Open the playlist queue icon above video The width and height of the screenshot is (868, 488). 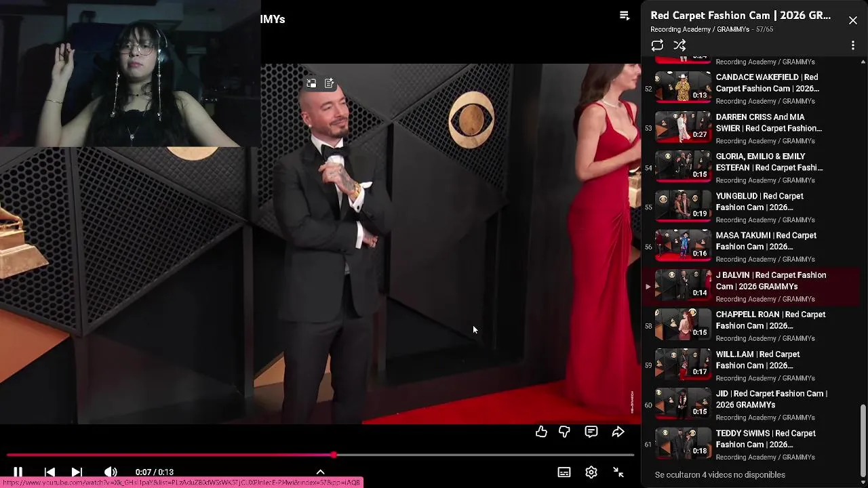tap(625, 16)
